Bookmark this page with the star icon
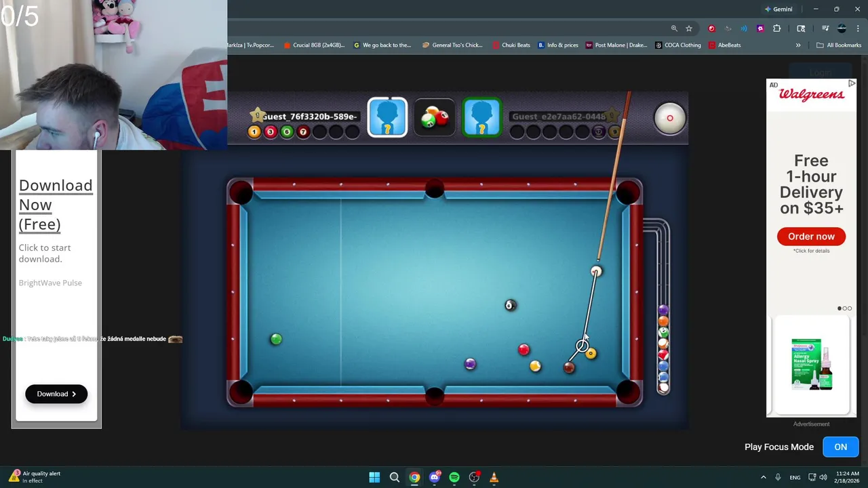The image size is (868, 488). pos(689,28)
